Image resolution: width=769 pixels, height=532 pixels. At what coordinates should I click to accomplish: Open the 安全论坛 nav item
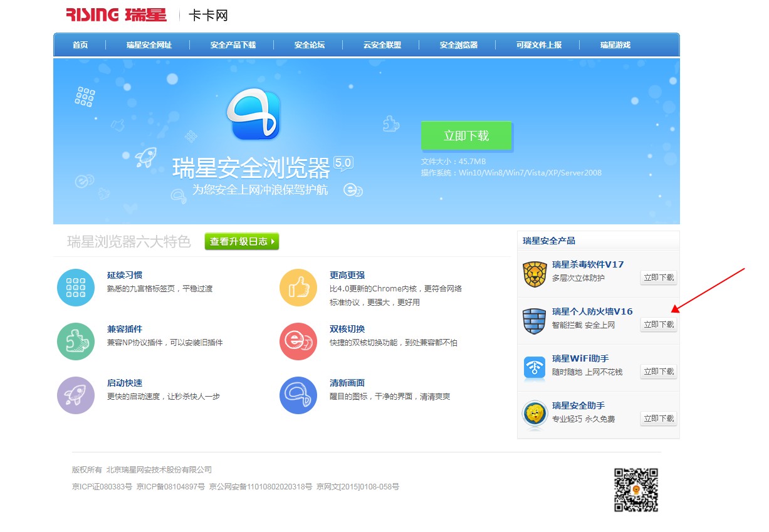coord(310,45)
